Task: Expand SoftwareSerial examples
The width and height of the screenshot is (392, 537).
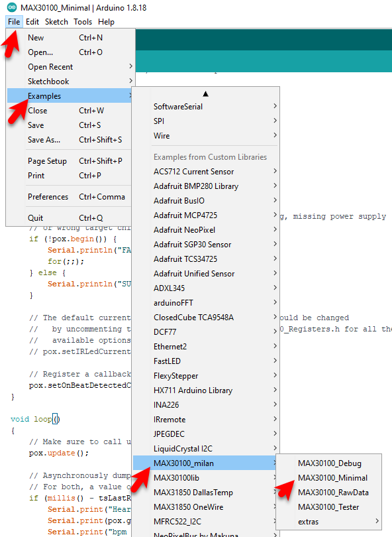Action: tap(205, 107)
